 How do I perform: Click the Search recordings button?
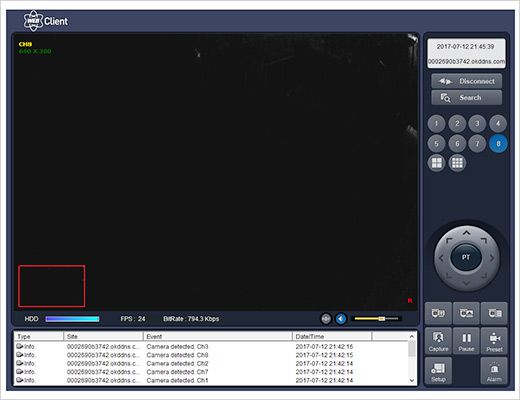coord(466,98)
